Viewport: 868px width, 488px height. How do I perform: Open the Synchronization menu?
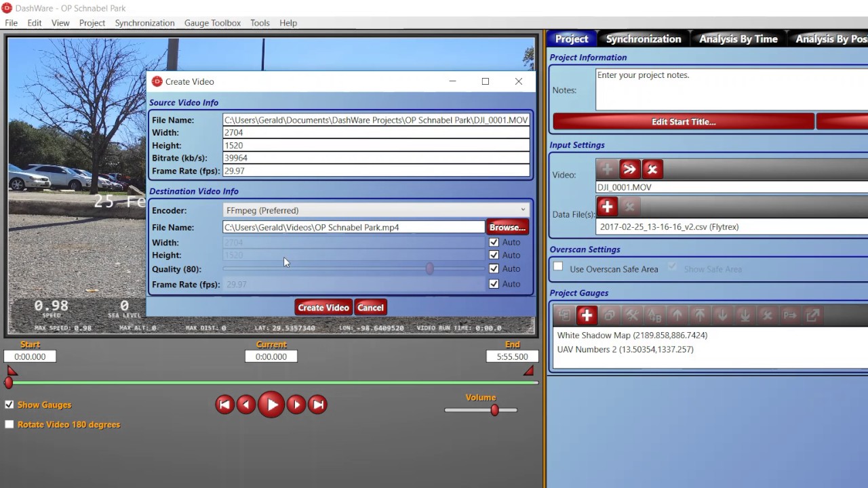[144, 22]
